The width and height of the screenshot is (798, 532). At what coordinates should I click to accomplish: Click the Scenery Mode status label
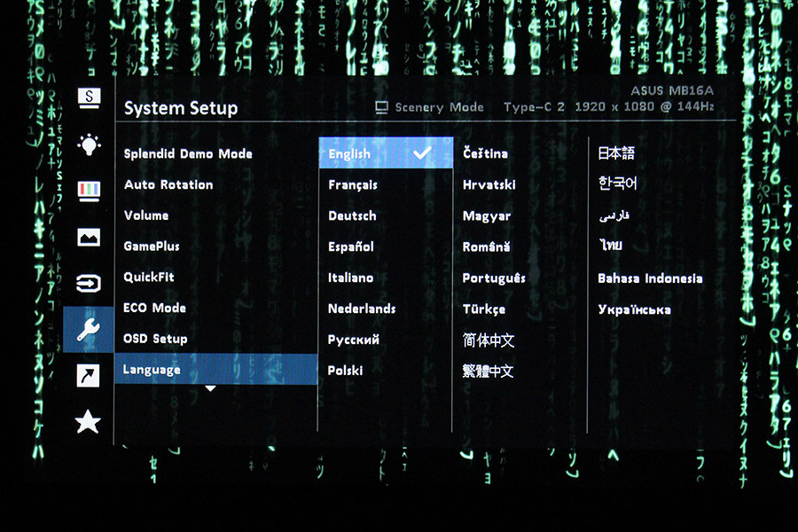(x=439, y=107)
